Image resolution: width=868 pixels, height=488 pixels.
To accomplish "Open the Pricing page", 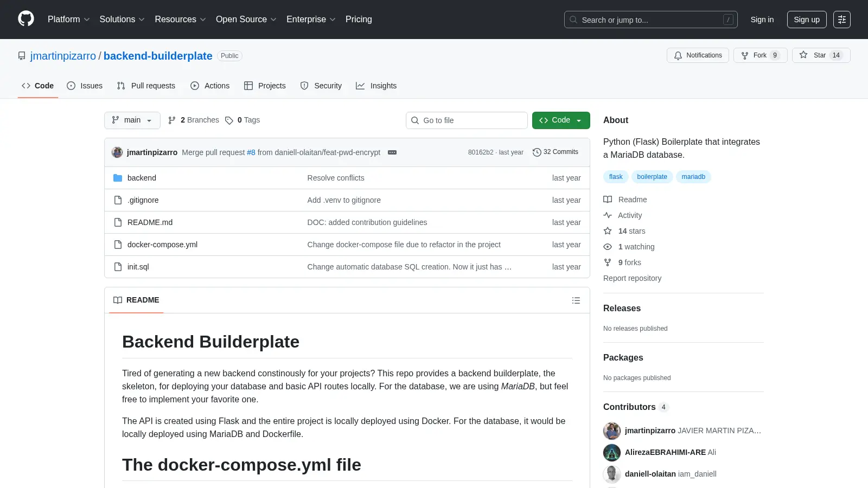I will tap(359, 20).
